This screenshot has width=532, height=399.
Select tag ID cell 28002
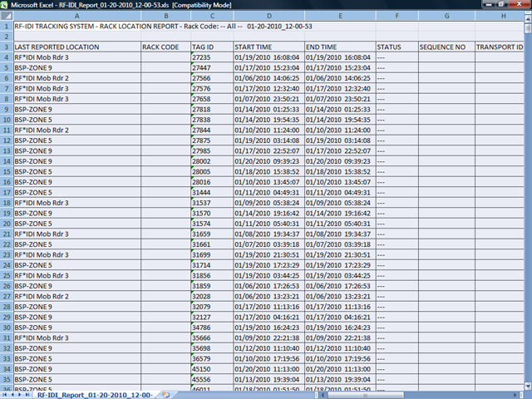pos(212,161)
